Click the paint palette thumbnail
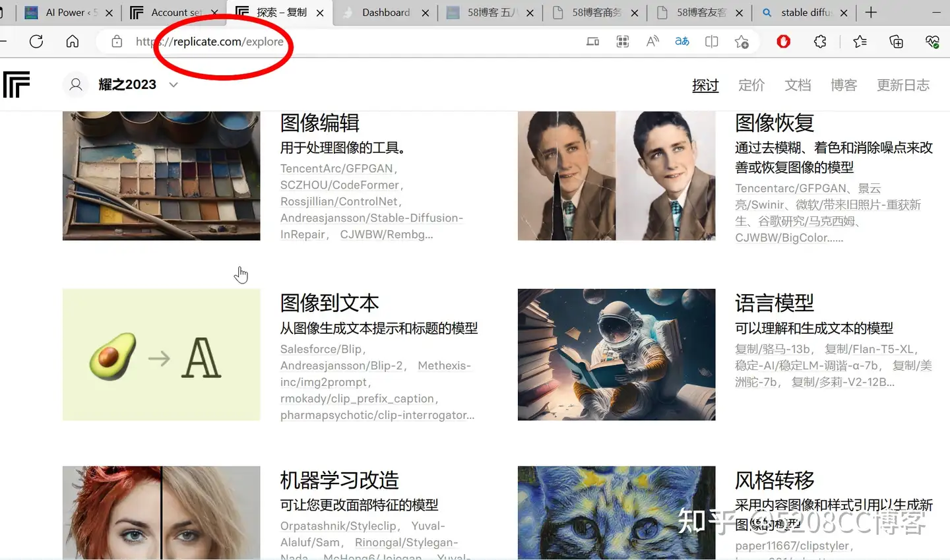 point(162,176)
